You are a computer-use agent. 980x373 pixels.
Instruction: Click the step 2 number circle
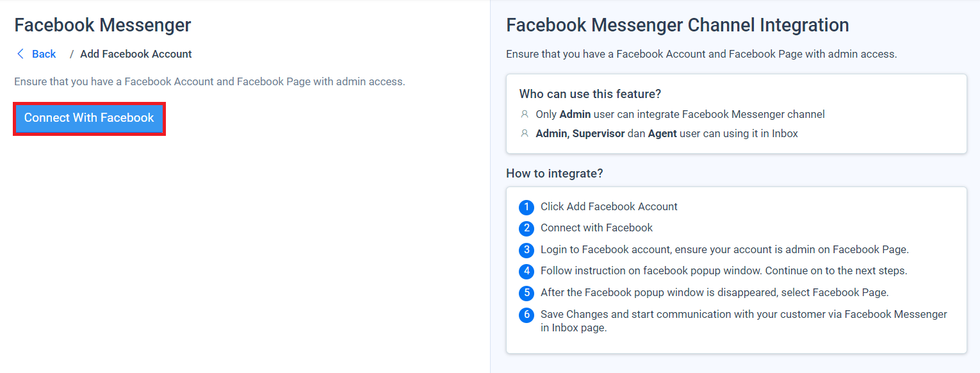click(527, 228)
